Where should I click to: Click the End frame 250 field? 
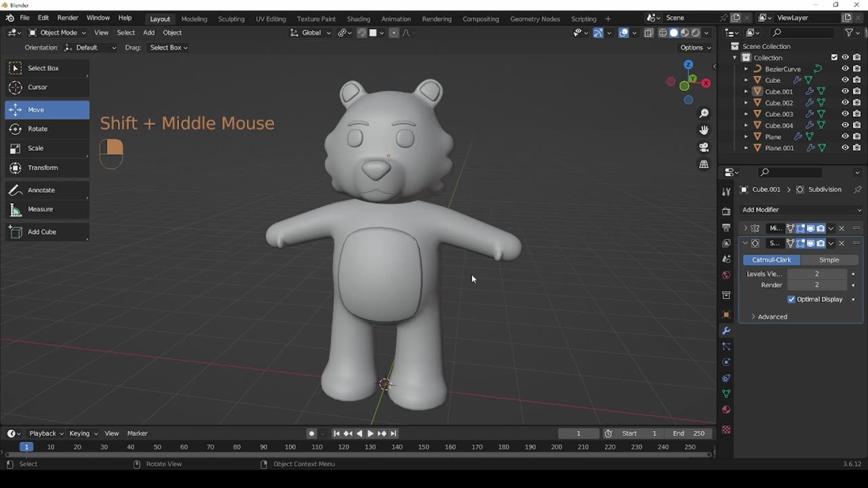pos(689,433)
